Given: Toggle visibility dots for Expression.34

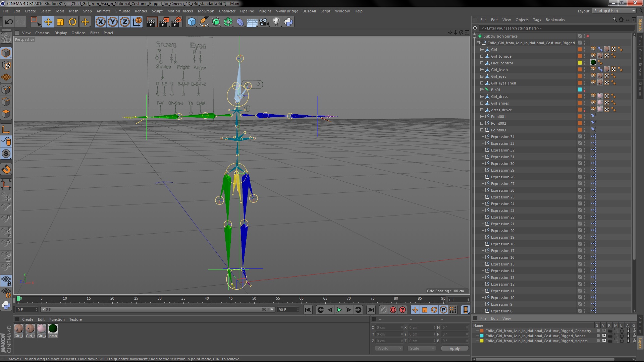Looking at the screenshot, I should (584, 137).
